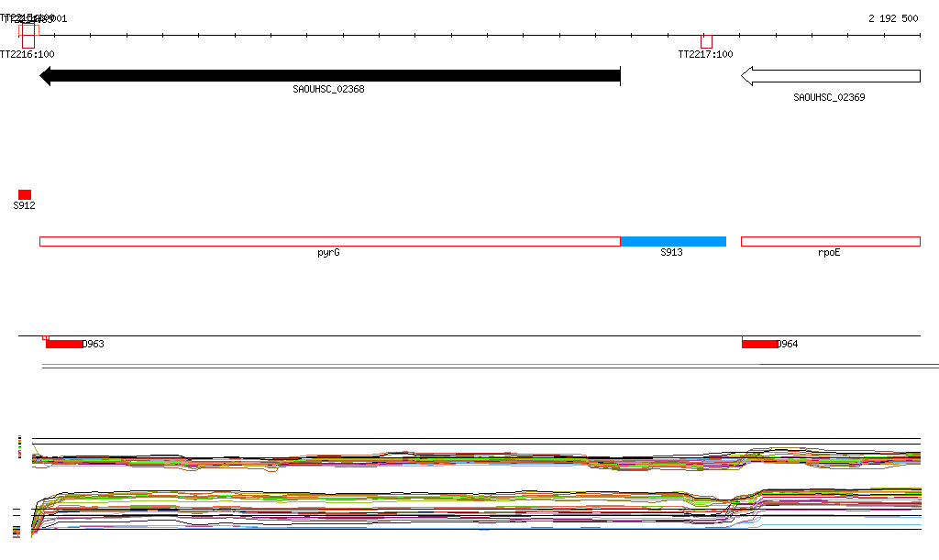The width and height of the screenshot is (939, 560).
Task: Click the 2 192 500 coordinate label
Action: 893,18
